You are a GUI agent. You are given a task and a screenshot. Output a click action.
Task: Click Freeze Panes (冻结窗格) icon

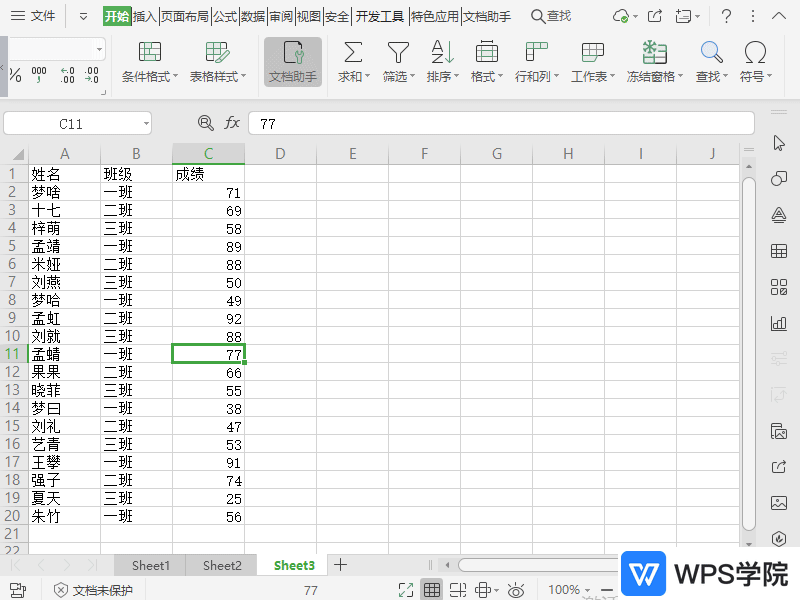tap(655, 52)
